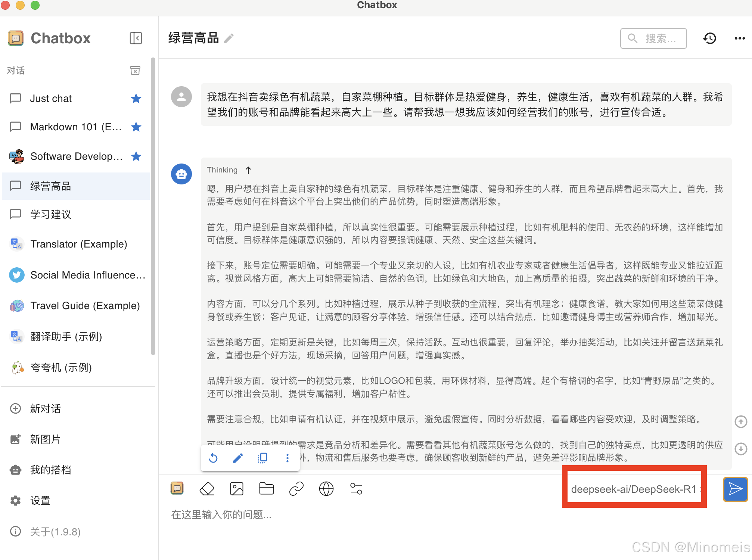Click the eraser icon in input toolbar
The image size is (752, 560).
click(207, 489)
